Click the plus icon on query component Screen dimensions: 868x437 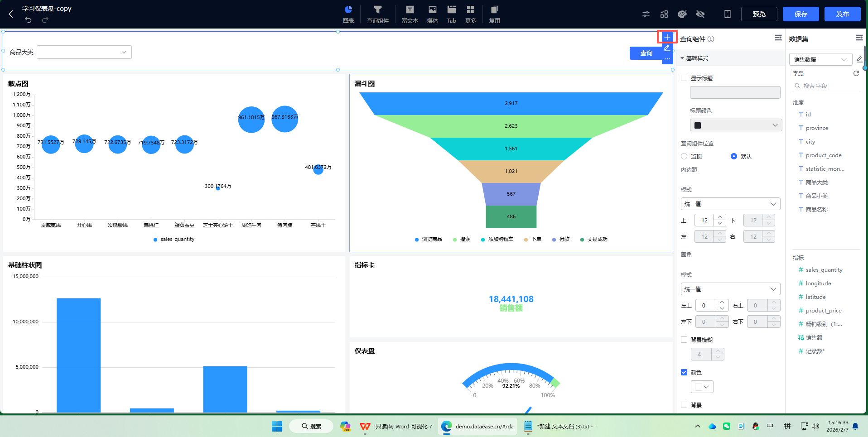pos(667,37)
